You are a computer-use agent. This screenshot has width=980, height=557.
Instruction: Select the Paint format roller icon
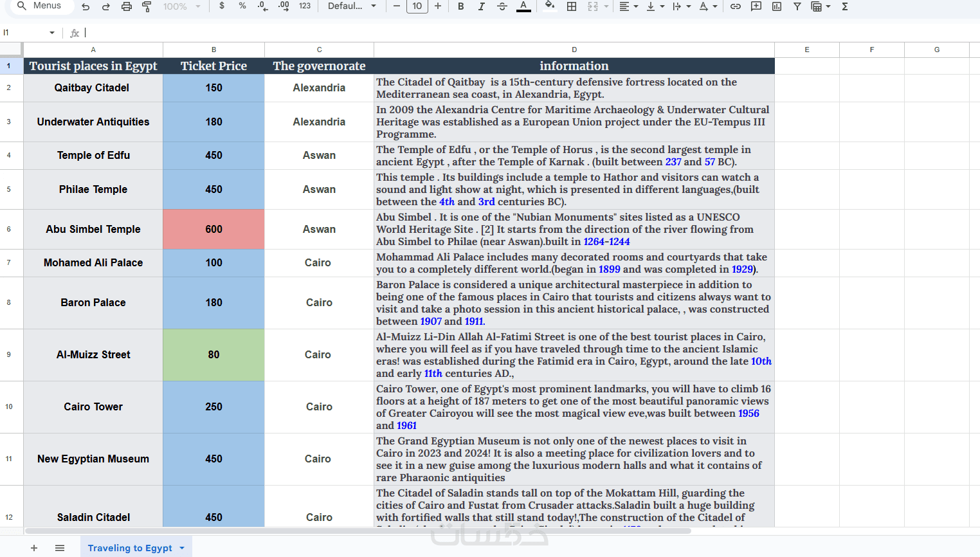click(x=147, y=6)
